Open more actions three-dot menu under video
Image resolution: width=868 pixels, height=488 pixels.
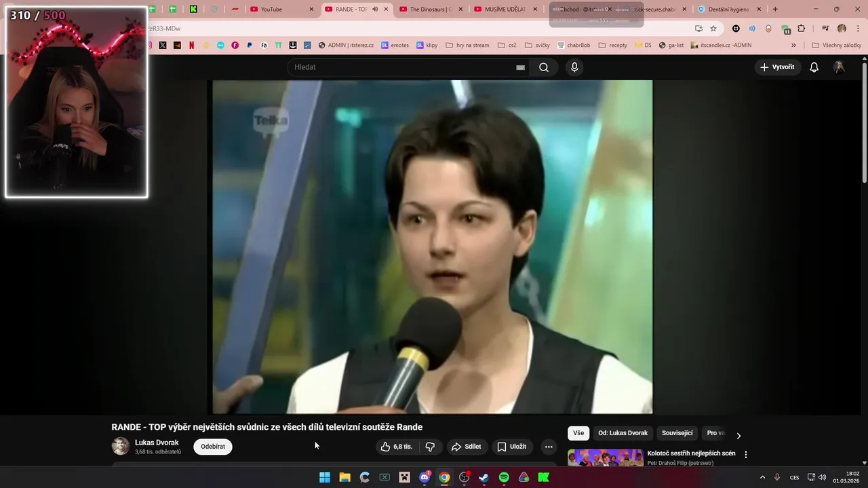549,447
